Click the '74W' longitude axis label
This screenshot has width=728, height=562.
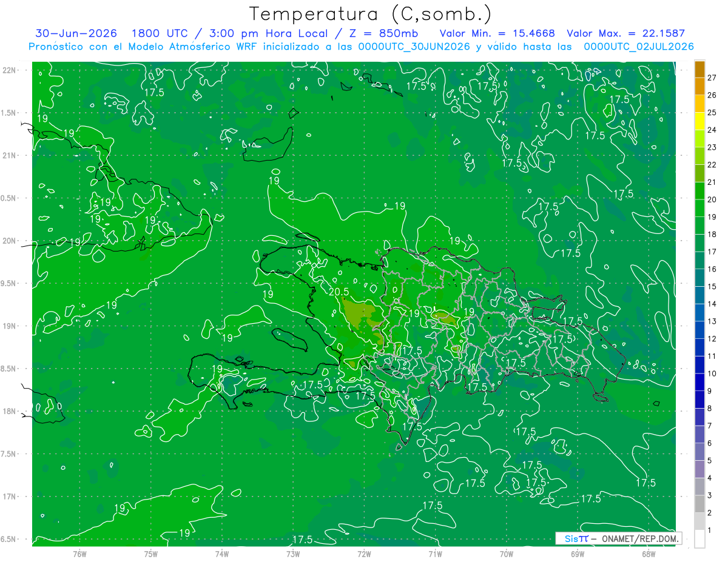222,554
